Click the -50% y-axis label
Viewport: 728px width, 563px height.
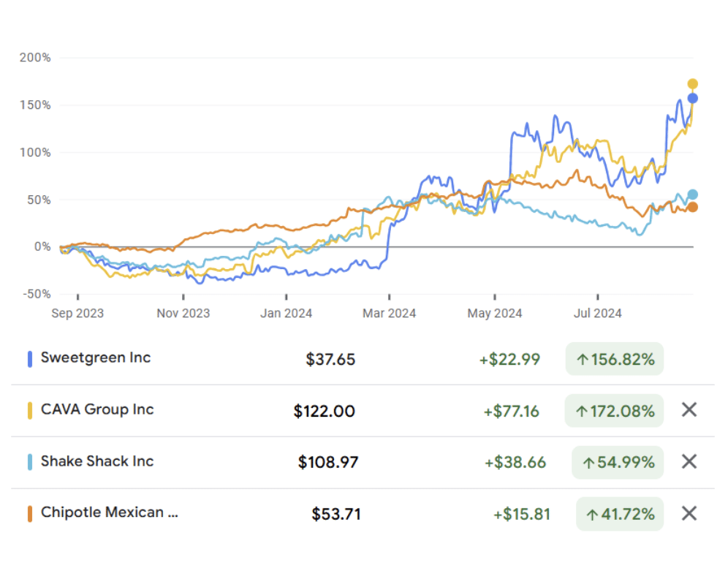[37, 294]
